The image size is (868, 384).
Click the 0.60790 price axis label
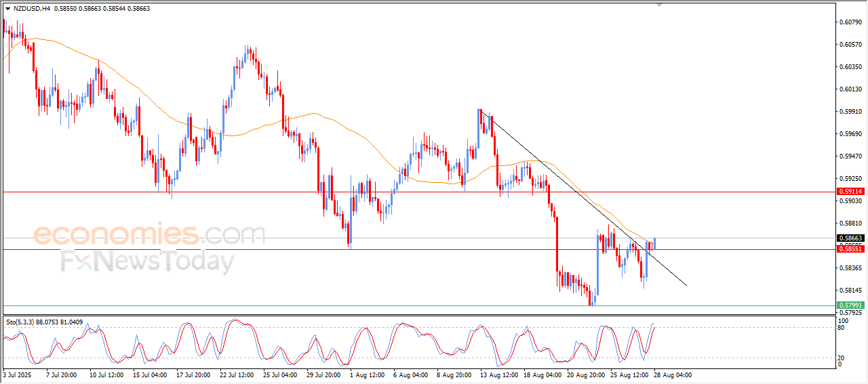point(851,22)
